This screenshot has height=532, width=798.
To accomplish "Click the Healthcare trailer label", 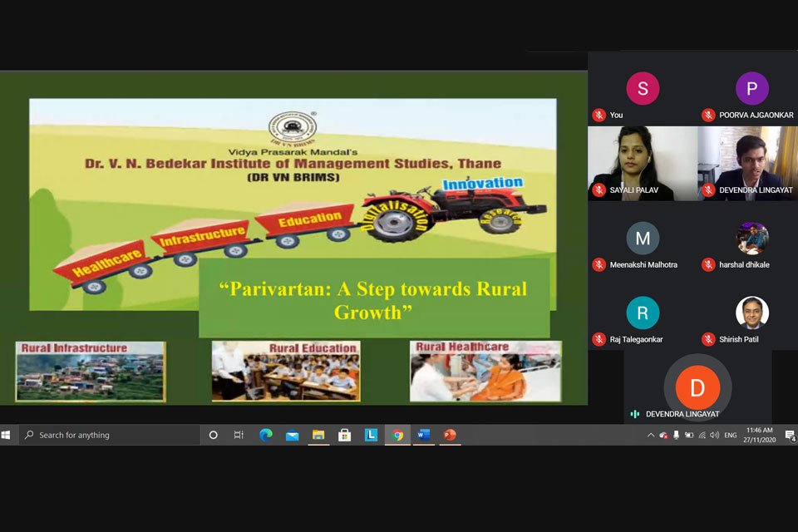I will (x=106, y=264).
